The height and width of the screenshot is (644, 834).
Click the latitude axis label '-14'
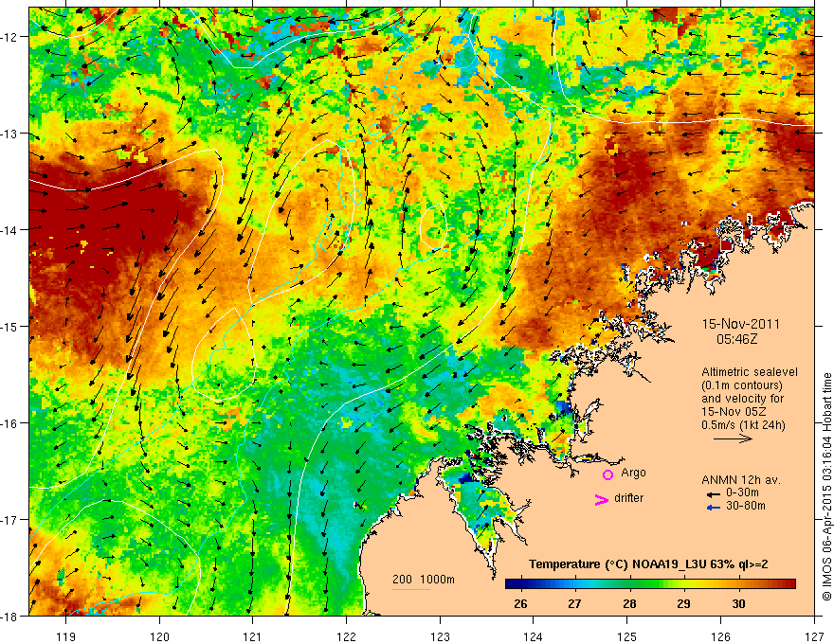tap(9, 230)
